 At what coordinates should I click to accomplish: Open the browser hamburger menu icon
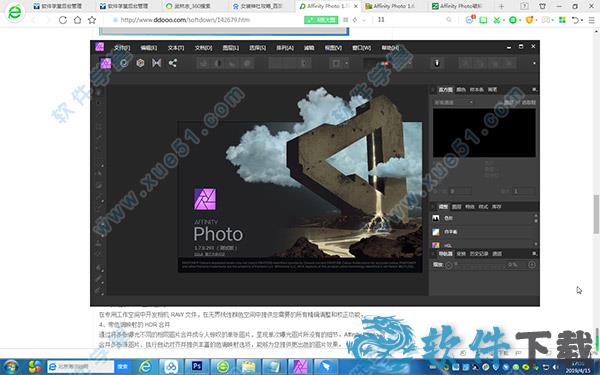[592, 20]
